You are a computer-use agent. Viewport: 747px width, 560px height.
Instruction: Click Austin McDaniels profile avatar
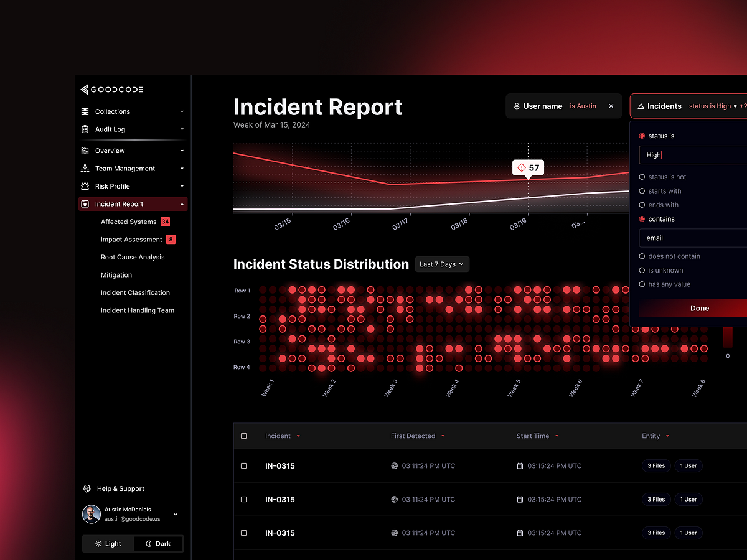click(92, 514)
